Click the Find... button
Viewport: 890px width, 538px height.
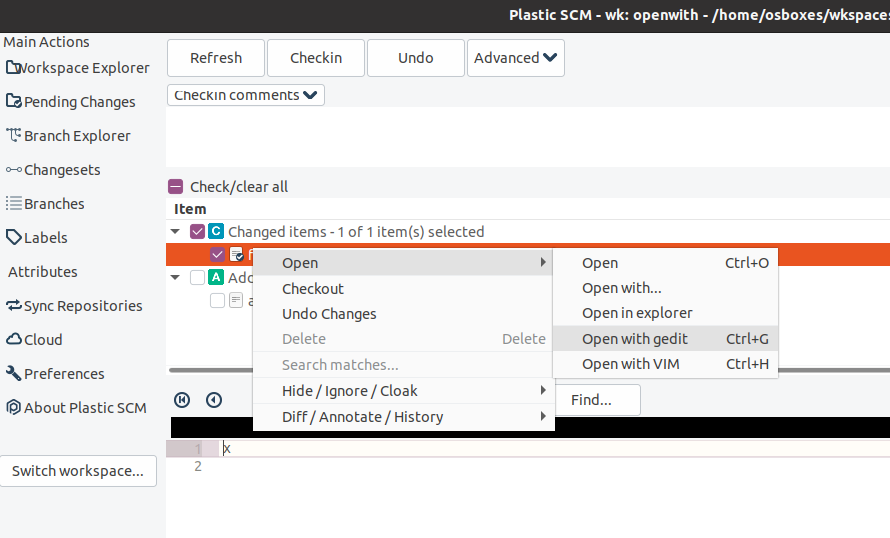[598, 400]
